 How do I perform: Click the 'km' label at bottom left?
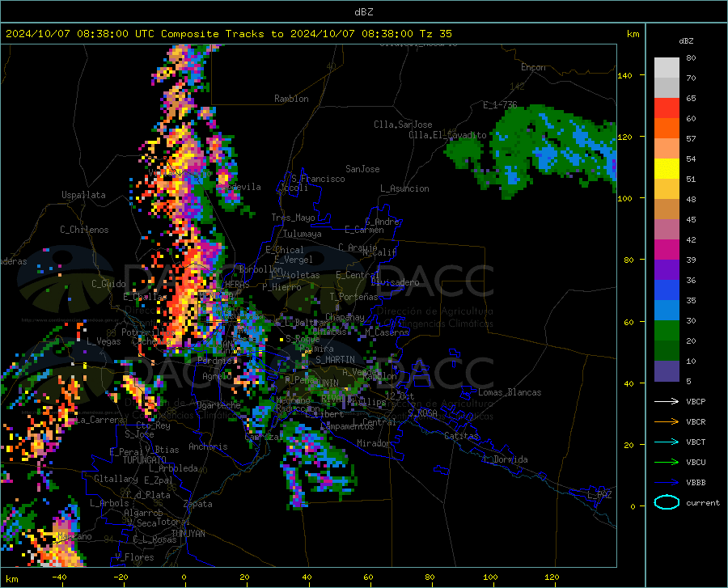11,579
